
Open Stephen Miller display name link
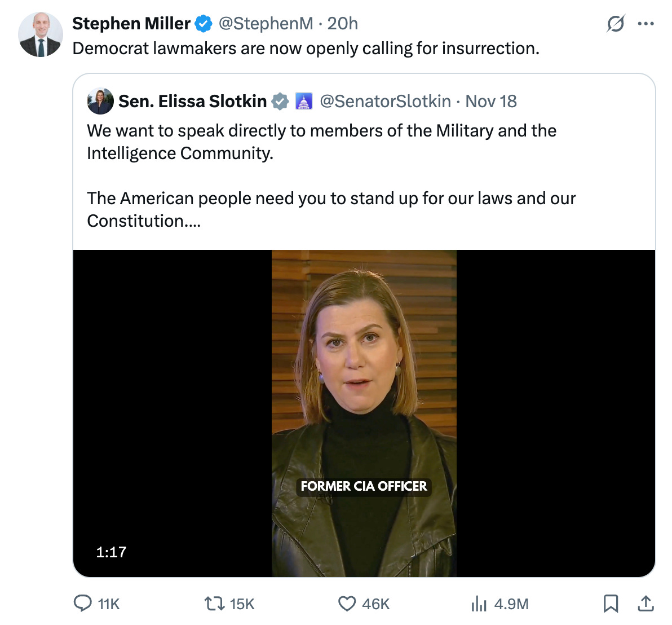[x=131, y=24]
